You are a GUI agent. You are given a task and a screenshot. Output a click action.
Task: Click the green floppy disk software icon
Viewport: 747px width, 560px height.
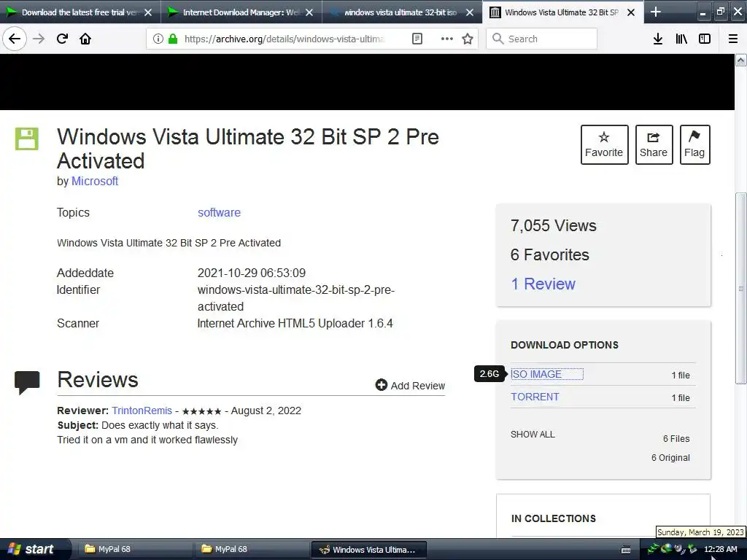pyautogui.click(x=27, y=139)
